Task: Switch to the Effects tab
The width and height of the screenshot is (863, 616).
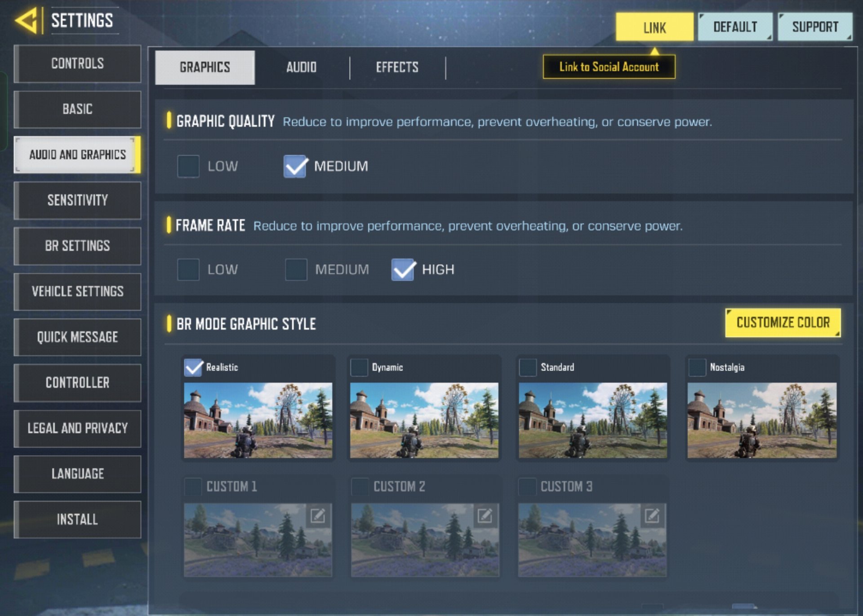Action: pos(397,67)
